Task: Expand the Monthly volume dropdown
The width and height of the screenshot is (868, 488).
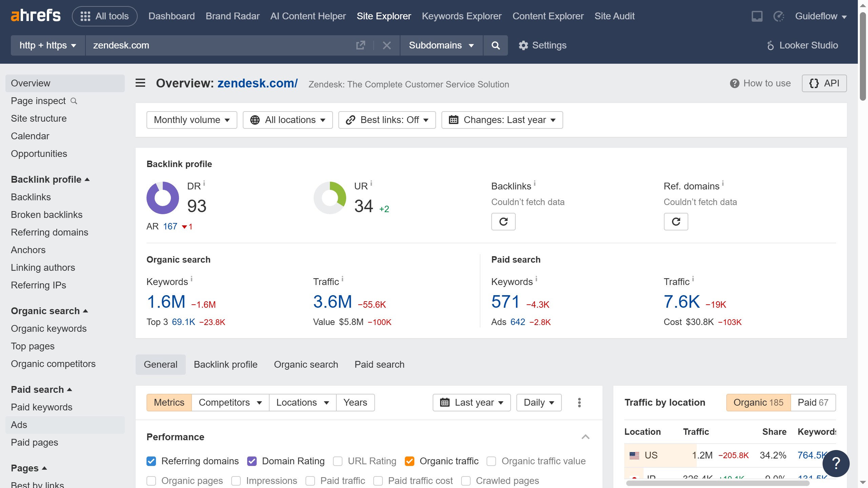Action: pos(192,120)
